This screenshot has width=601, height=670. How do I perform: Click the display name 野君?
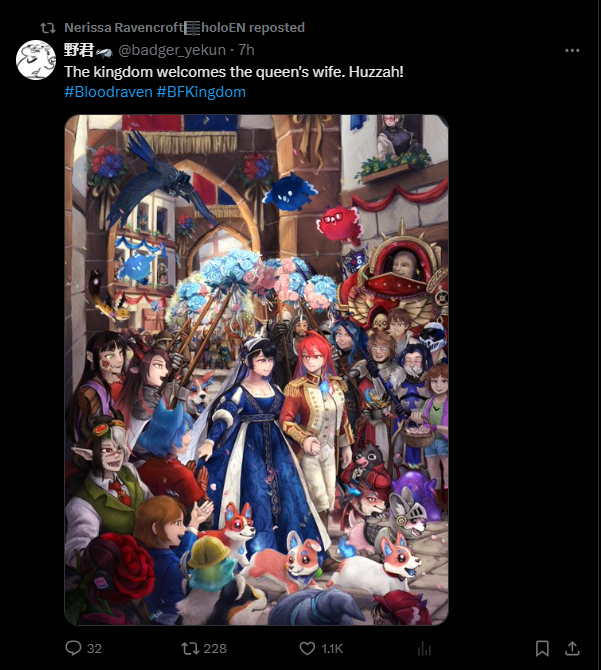click(79, 50)
